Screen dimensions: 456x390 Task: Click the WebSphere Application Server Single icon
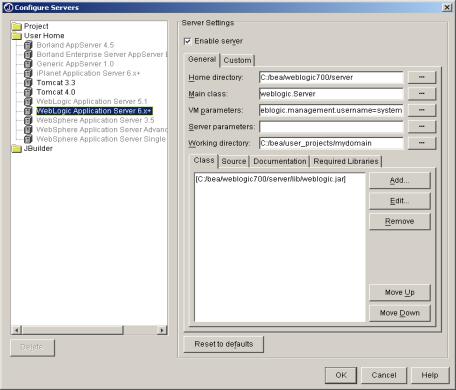[x=28, y=139]
